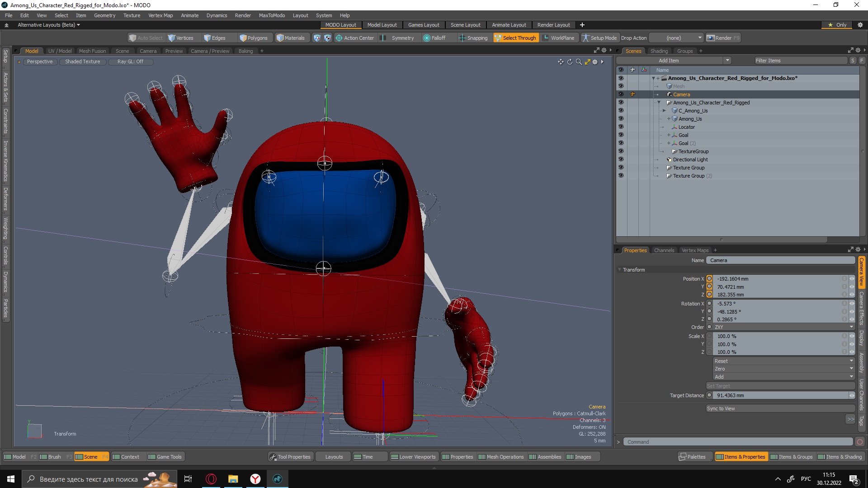The image size is (868, 488).
Task: Toggle the Rotation X keyframe channel circle
Action: click(709, 304)
